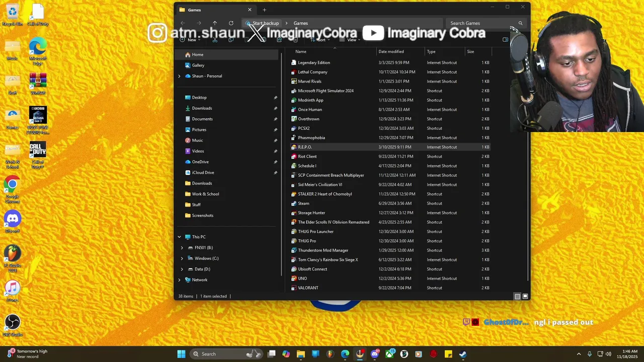
Task: Switch to large thumbnails view
Action: (x=525, y=296)
